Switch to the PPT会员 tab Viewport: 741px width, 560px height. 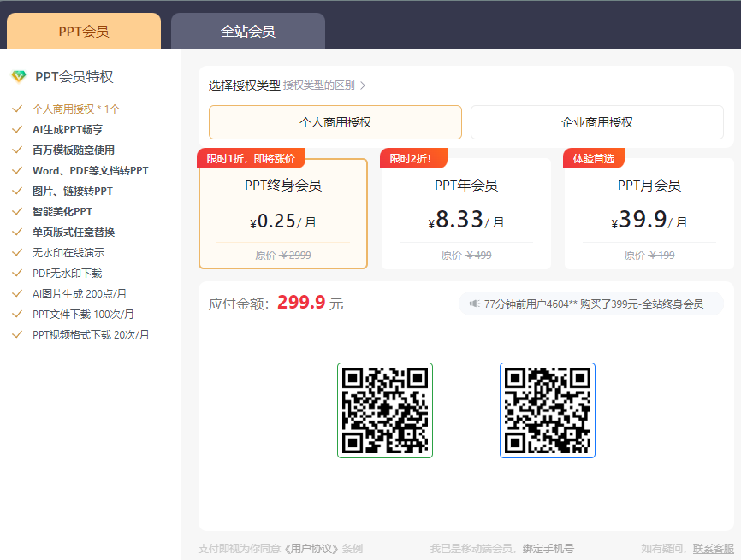point(84,31)
